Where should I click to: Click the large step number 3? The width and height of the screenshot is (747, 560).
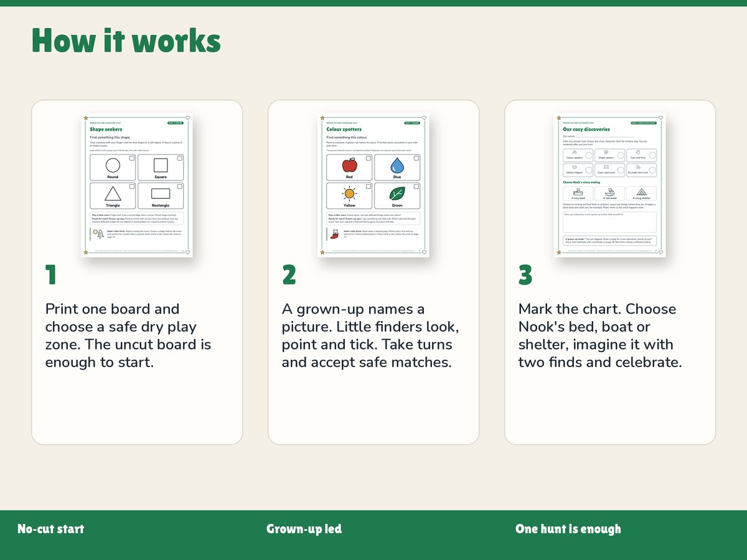[x=525, y=275]
